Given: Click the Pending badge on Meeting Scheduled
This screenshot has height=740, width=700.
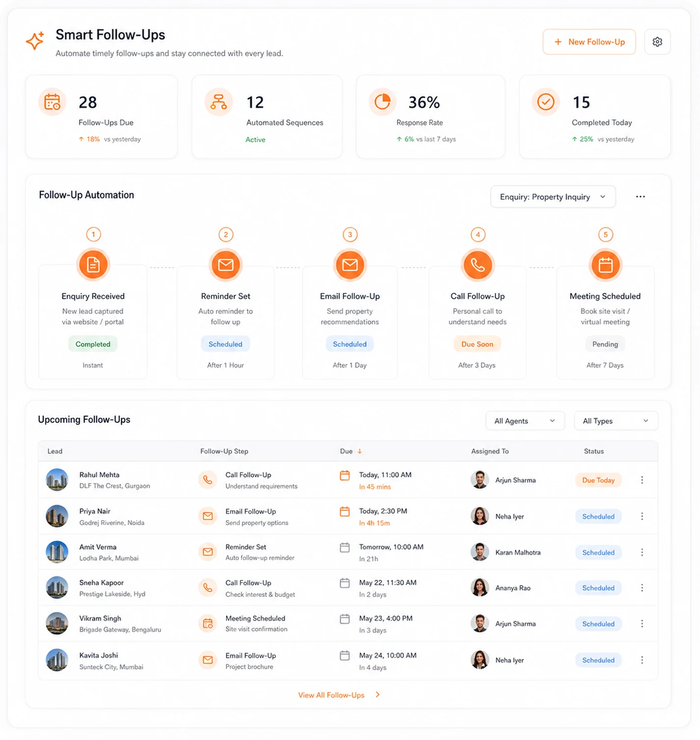Looking at the screenshot, I should coord(605,344).
